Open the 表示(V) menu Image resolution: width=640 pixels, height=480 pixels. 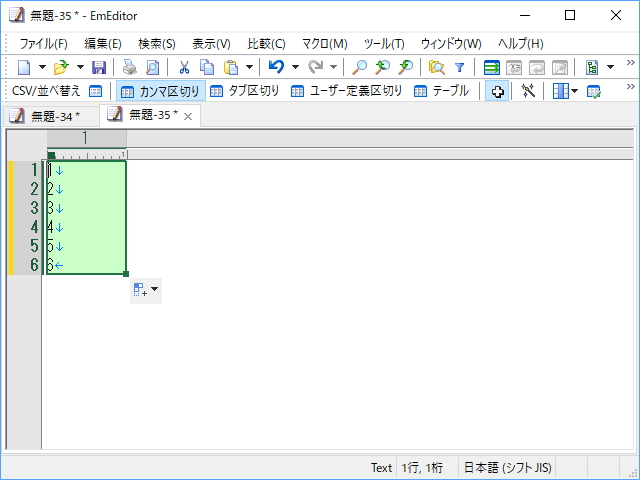tap(211, 44)
